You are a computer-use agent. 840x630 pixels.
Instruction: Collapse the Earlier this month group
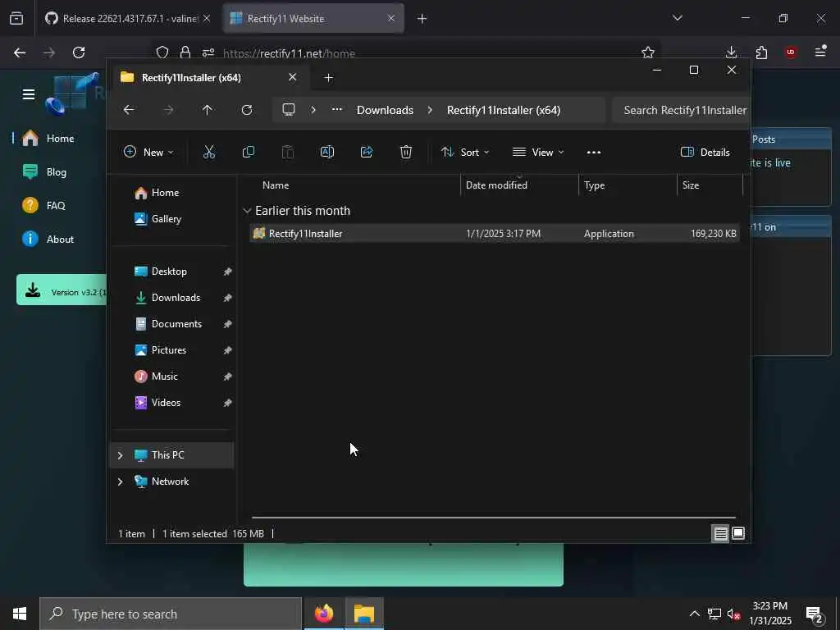coord(247,211)
